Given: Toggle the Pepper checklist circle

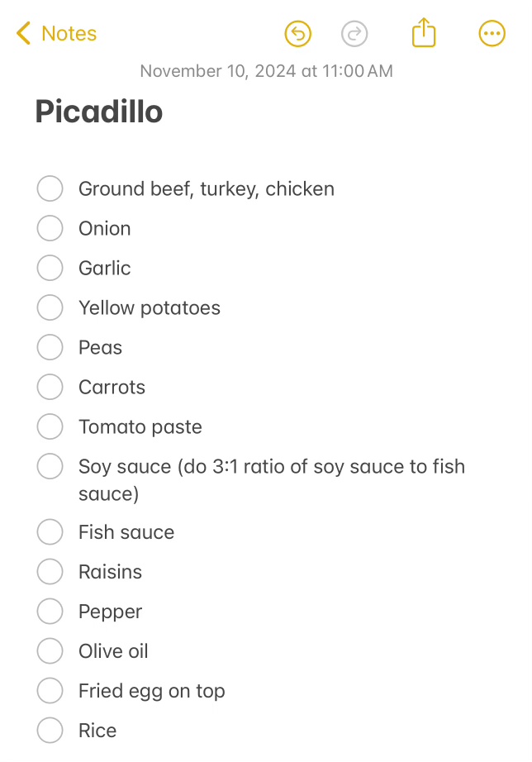Looking at the screenshot, I should [50, 612].
